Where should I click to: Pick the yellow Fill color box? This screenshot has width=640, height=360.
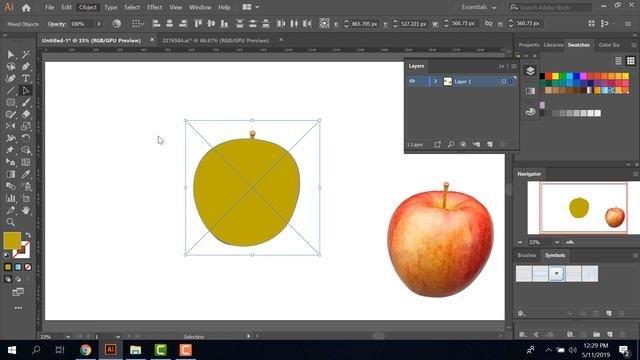(12, 240)
